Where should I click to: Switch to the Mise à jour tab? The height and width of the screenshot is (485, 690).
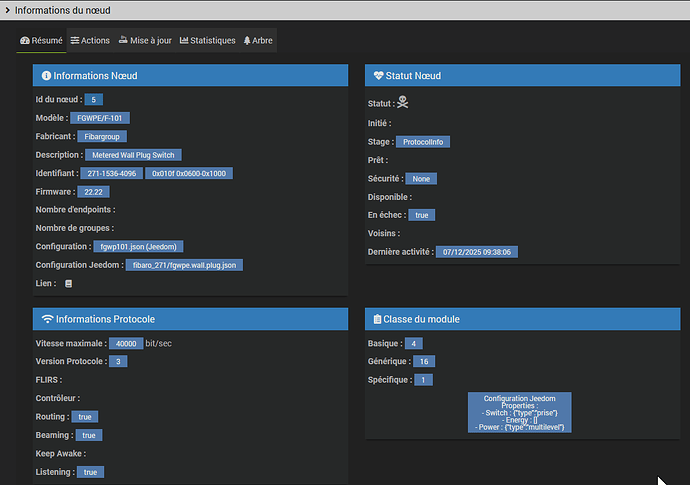[145, 41]
